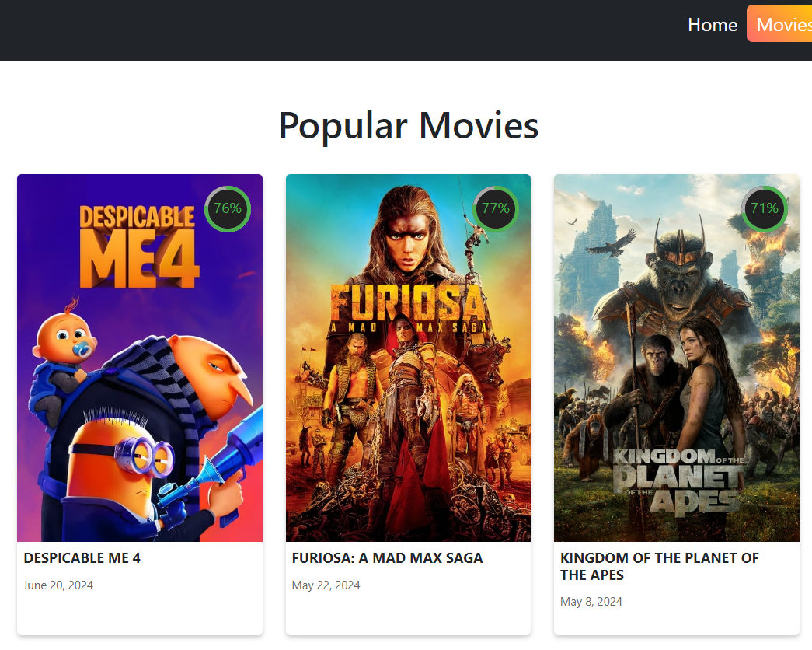The width and height of the screenshot is (812, 650).
Task: Click the June 20, 2024 release date
Action: click(x=58, y=585)
